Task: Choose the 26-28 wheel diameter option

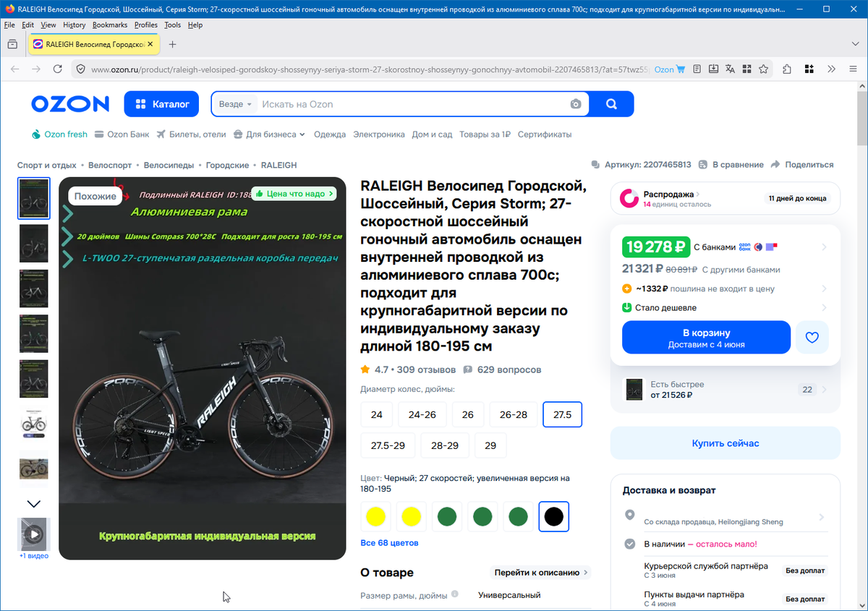Action: tap(513, 415)
